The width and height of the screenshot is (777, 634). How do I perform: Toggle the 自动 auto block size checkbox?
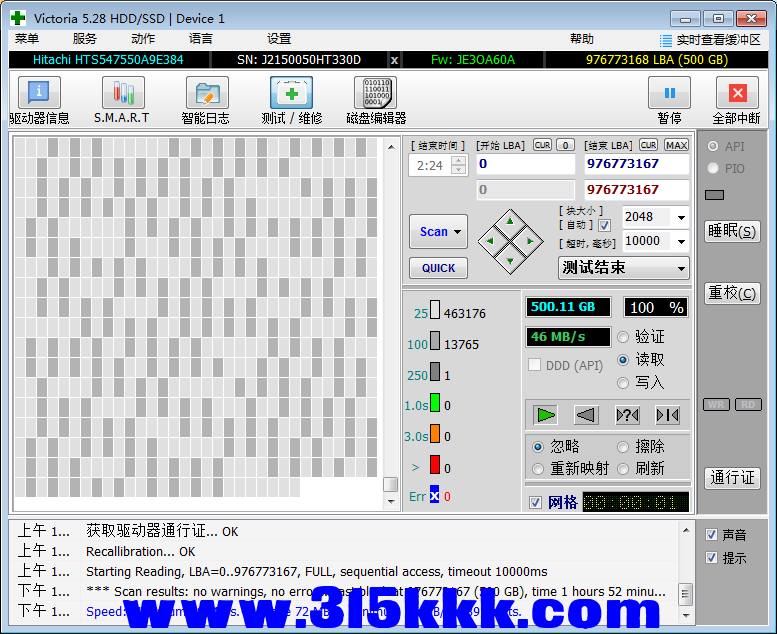(604, 226)
